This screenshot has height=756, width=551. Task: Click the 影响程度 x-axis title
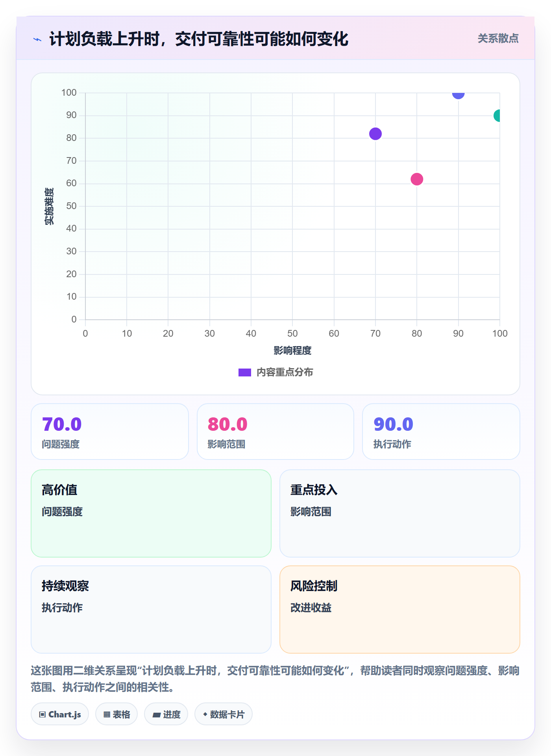point(292,350)
